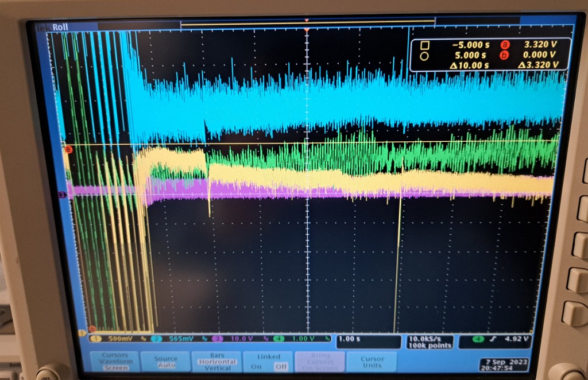Set Linked cursors to Off
Image resolution: width=588 pixels, height=380 pixels.
point(280,366)
